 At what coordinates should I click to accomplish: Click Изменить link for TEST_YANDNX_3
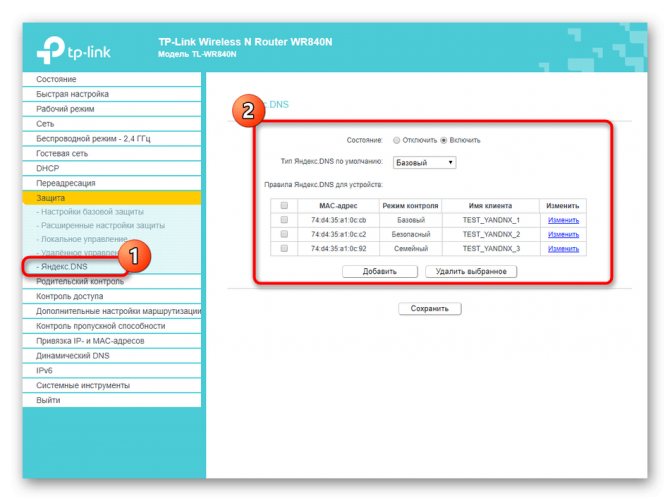tap(563, 249)
